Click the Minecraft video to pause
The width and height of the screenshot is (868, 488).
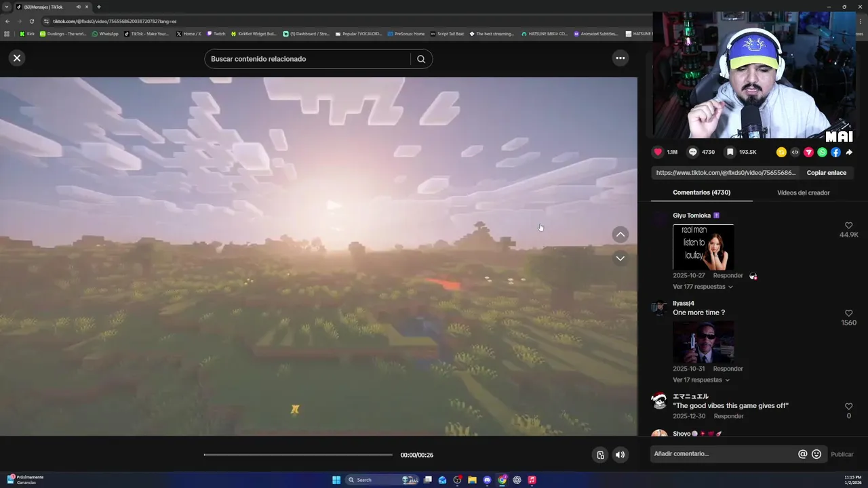(x=319, y=256)
